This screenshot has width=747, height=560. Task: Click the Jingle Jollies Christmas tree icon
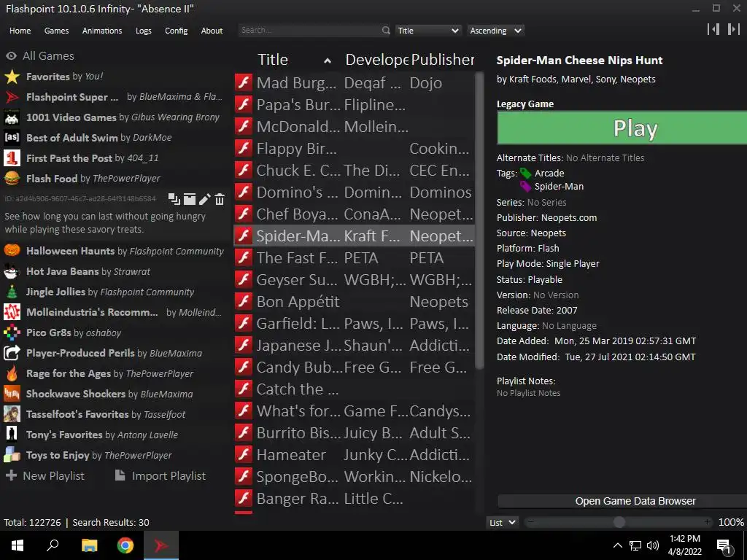[12, 292]
